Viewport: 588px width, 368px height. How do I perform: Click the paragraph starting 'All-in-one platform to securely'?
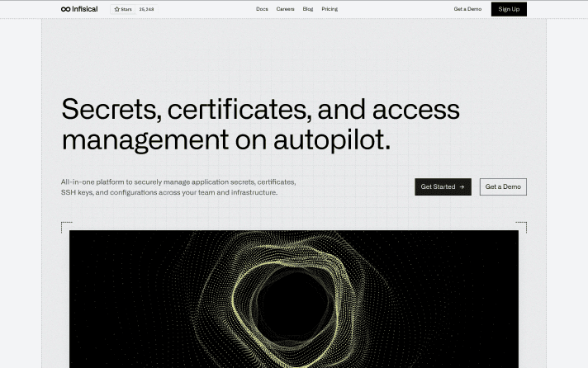pos(178,187)
